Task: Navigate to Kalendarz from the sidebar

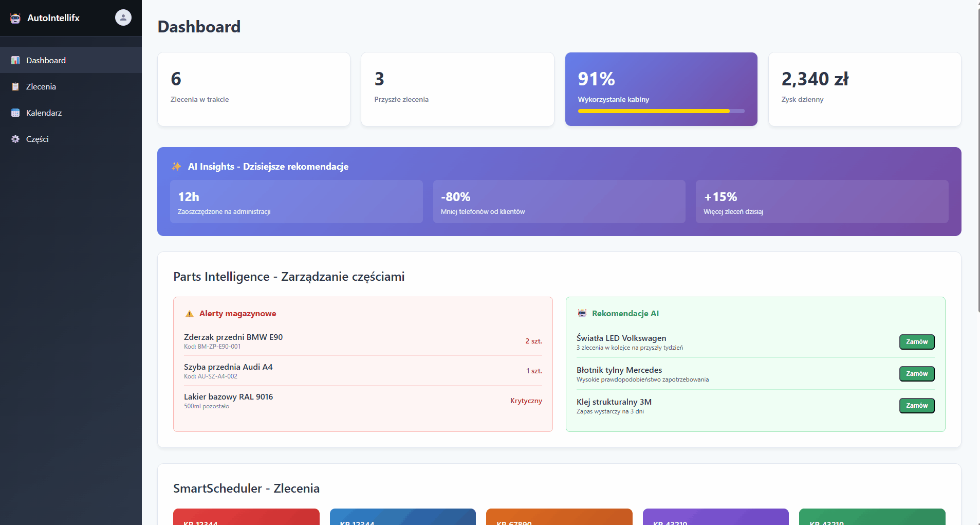Action: click(44, 113)
